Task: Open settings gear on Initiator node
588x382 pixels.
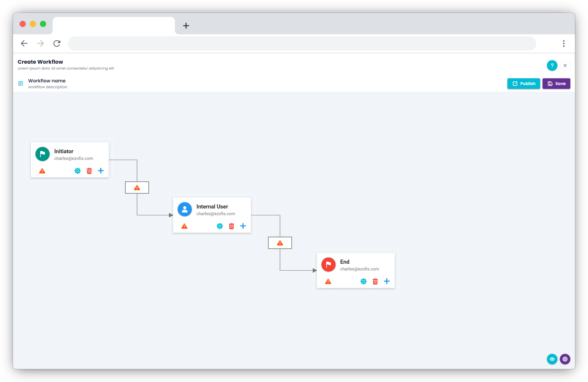Action: click(x=77, y=171)
